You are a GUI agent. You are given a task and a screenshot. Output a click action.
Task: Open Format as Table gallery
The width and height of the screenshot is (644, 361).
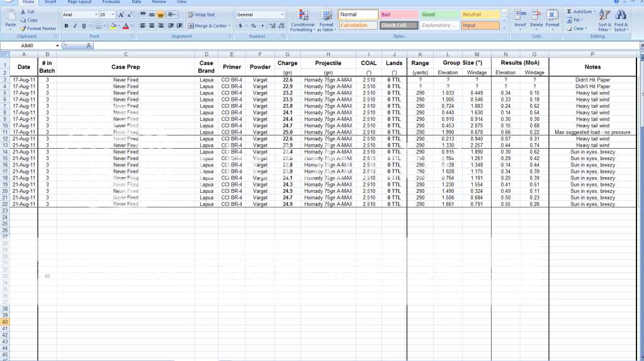pyautogui.click(x=327, y=21)
